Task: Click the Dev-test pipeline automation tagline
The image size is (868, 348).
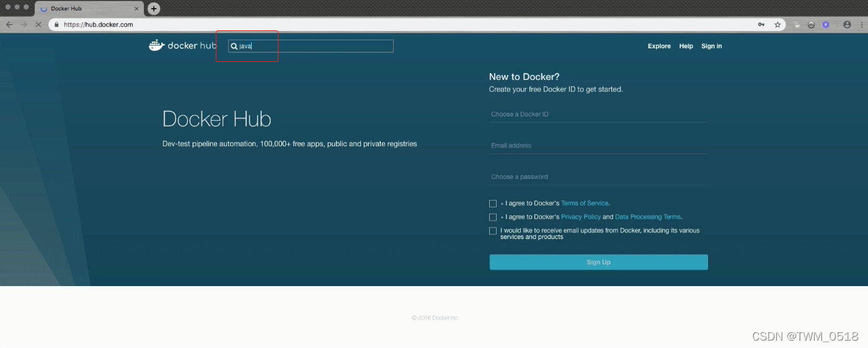Action: point(290,144)
